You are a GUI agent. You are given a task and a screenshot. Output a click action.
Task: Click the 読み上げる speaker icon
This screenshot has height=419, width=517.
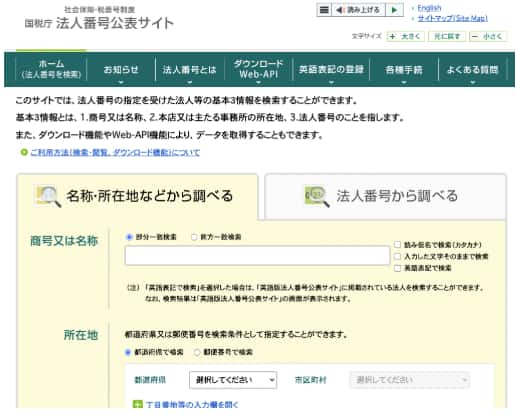click(339, 10)
